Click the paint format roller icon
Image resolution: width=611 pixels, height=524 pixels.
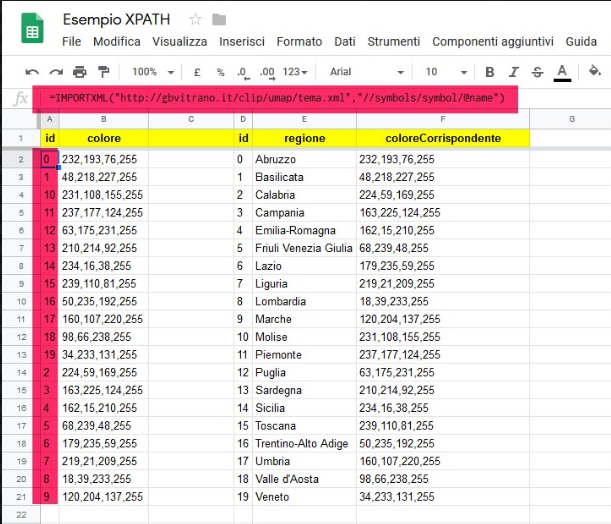point(104,72)
